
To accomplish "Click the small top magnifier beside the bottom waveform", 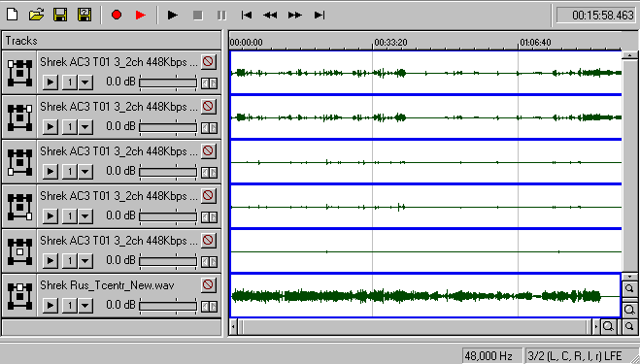I will pyautogui.click(x=629, y=289).
